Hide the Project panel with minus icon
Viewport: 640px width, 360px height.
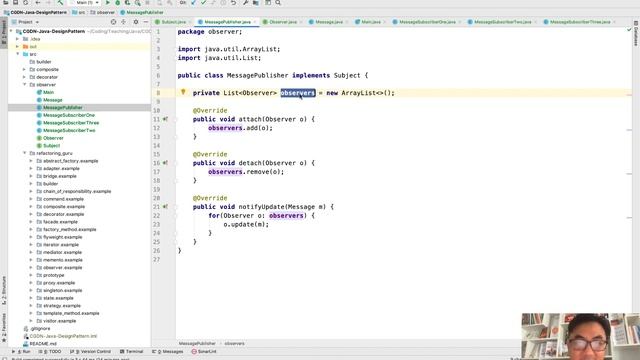click(146, 22)
